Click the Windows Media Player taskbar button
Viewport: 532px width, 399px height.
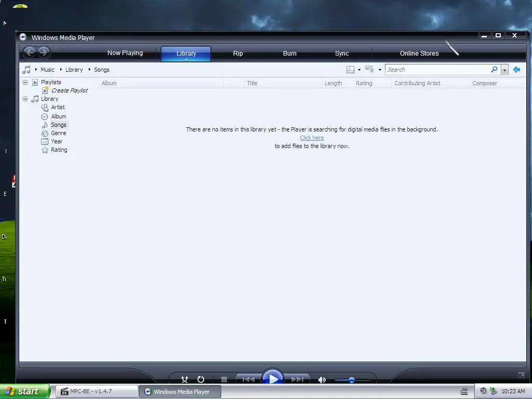[x=180, y=392]
